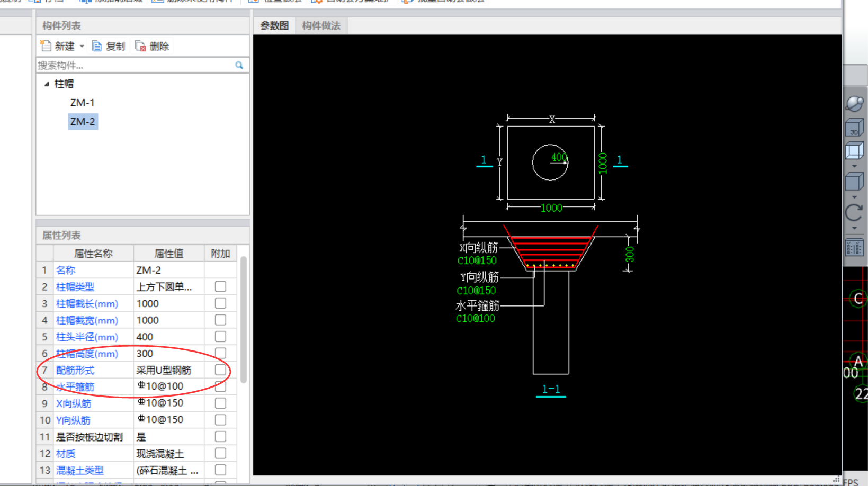This screenshot has width=868, height=486.
Task: Click X向纵筋 value cell in table
Action: point(168,403)
